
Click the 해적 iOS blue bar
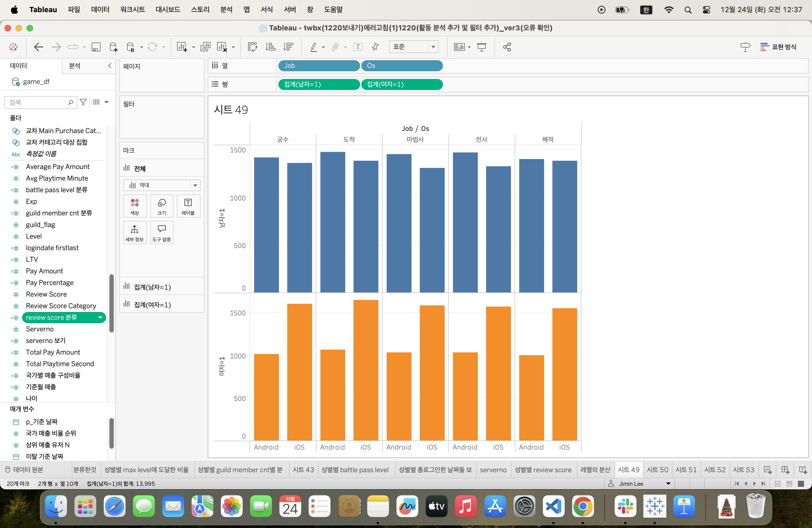[x=565, y=226]
